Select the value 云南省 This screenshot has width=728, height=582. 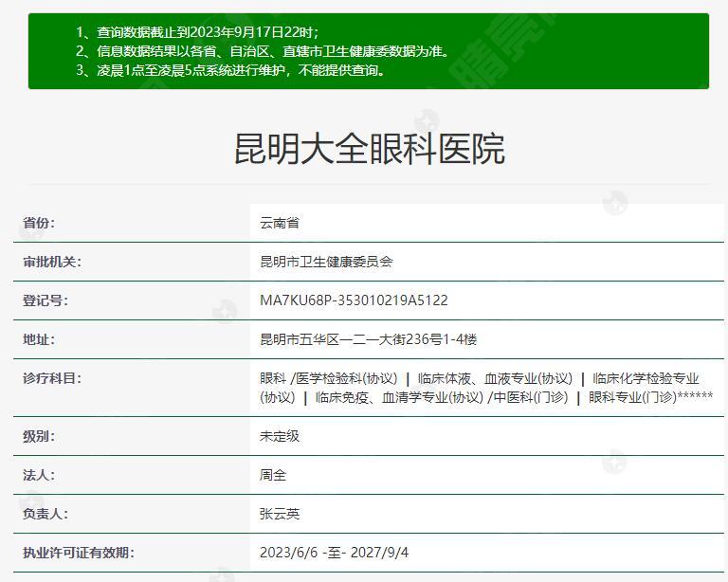280,223
